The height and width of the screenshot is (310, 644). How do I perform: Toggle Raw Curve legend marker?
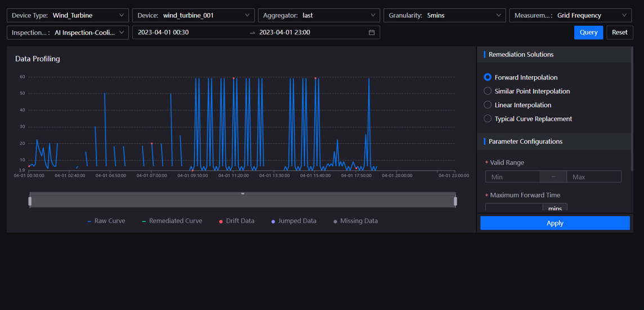click(90, 222)
